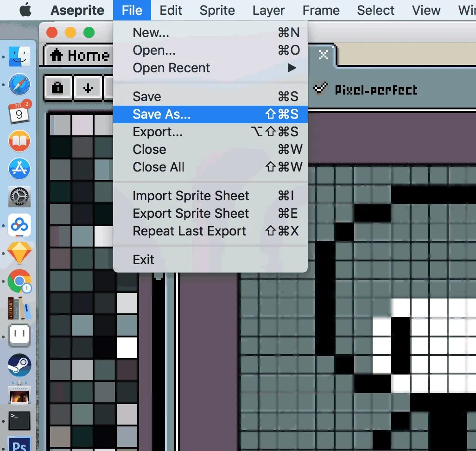Close the sprite tab with the X
The width and height of the screenshot is (476, 451).
pyautogui.click(x=324, y=55)
